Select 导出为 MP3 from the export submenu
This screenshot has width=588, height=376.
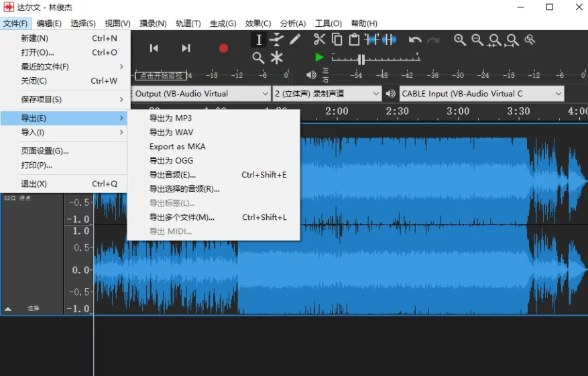click(x=214, y=118)
